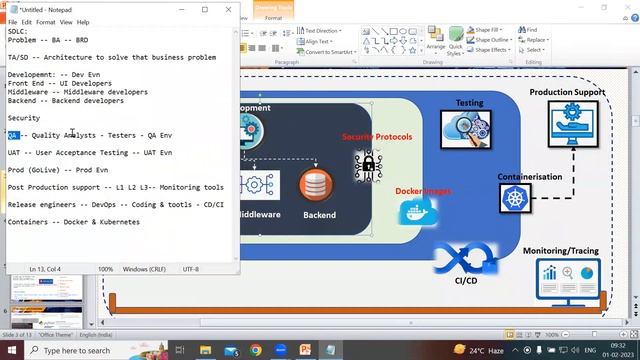Click the Find button in Editing group
The width and height of the screenshot is (640, 360).
[x=528, y=30]
